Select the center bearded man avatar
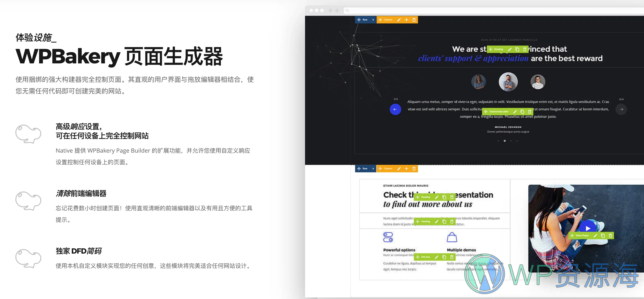This screenshot has height=299, width=644. 508,82
